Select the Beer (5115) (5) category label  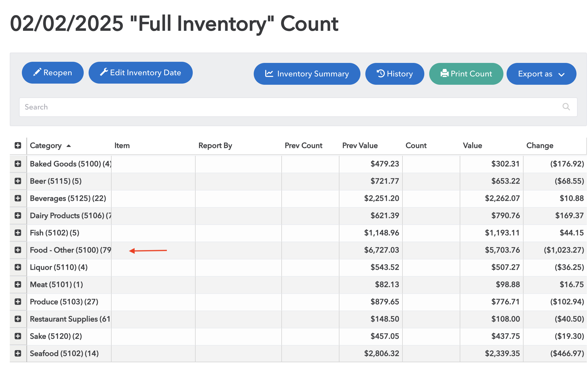[x=56, y=181]
